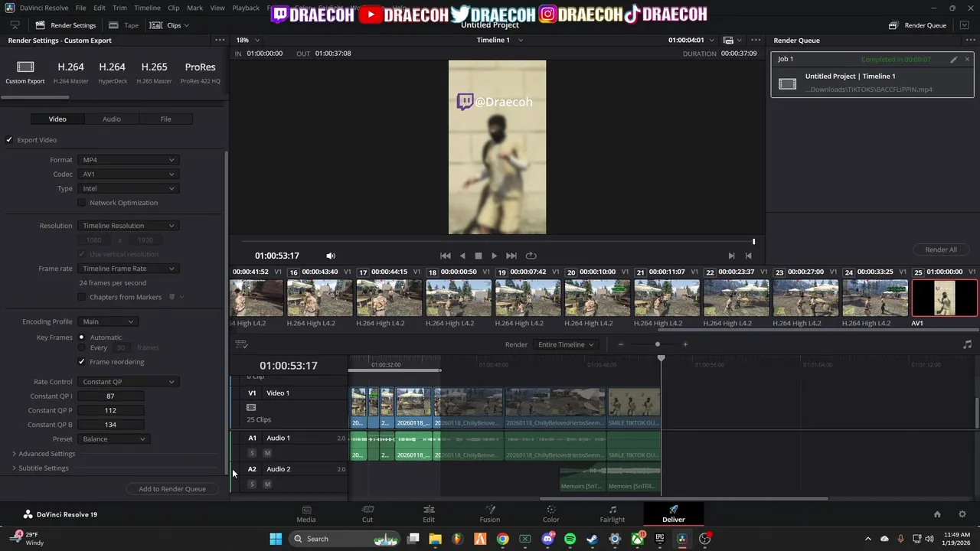
Task: Select the H.264 Master preset
Action: click(x=71, y=72)
